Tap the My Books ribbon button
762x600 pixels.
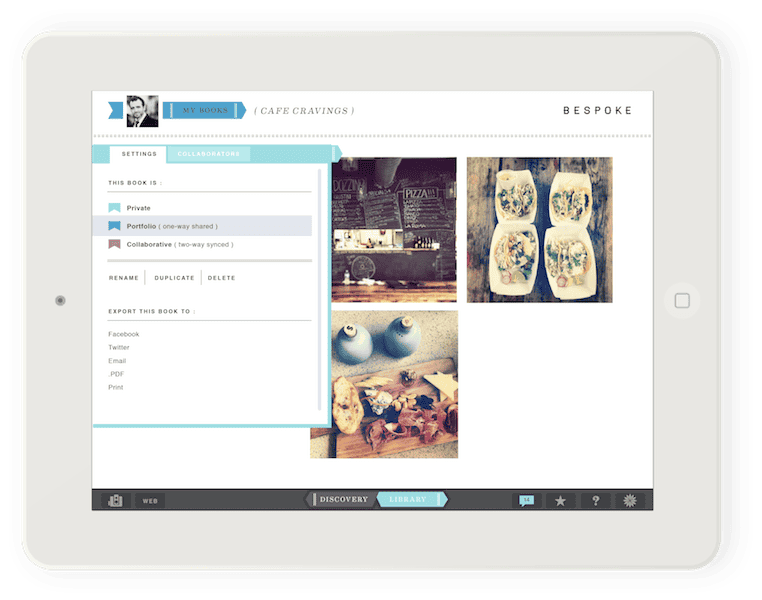205,110
